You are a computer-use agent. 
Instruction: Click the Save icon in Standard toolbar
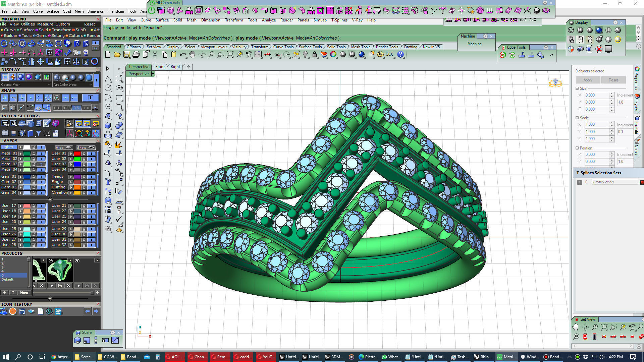126,54
